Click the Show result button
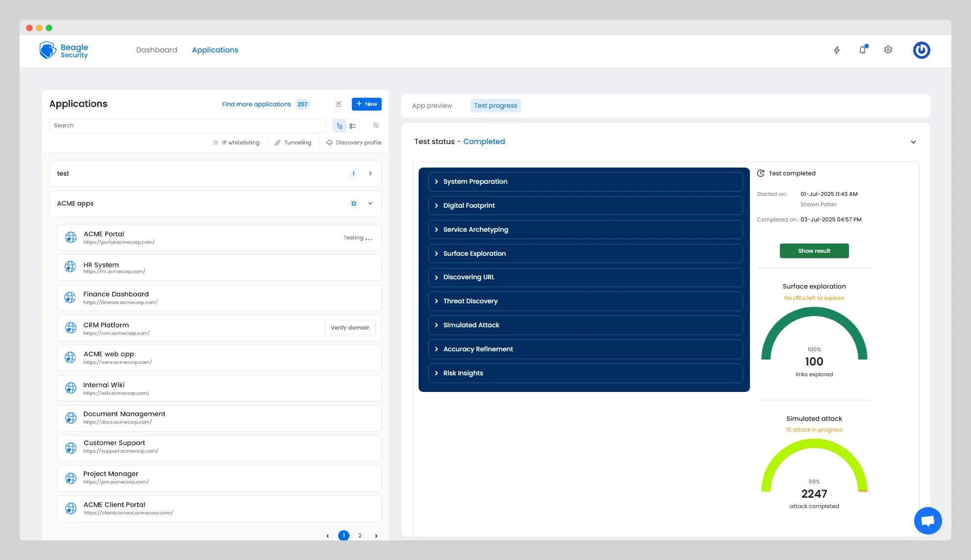The height and width of the screenshot is (560, 971). [814, 251]
